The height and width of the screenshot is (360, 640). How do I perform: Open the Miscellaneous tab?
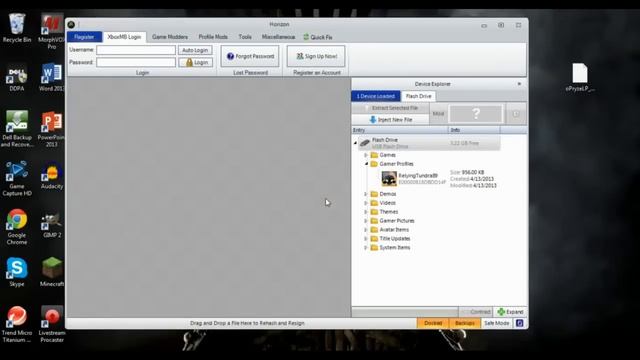click(278, 37)
